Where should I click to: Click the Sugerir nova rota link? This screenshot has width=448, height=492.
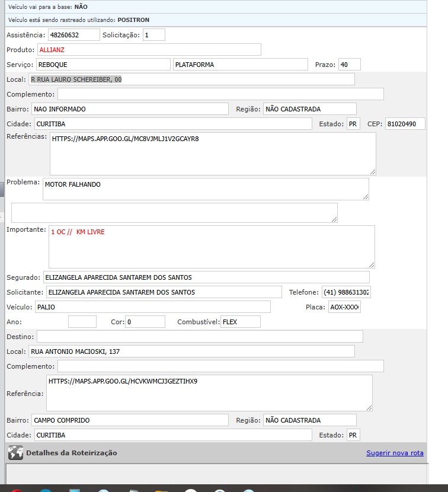(395, 453)
